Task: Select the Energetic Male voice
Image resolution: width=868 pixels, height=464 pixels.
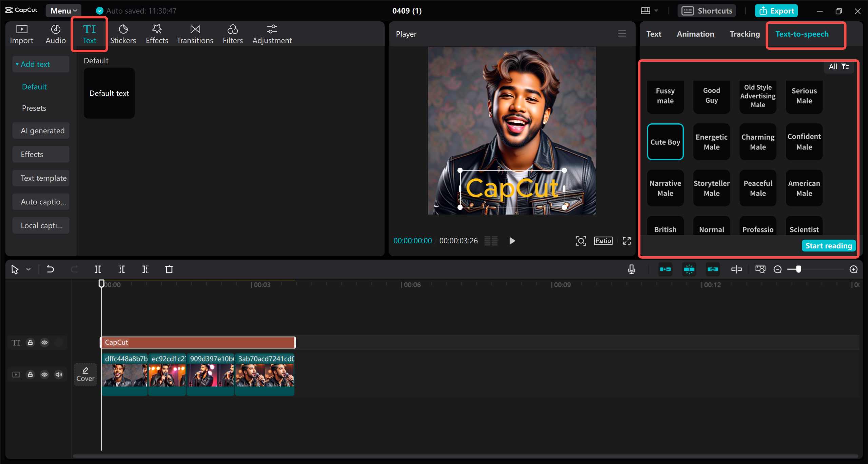Action: (711, 142)
